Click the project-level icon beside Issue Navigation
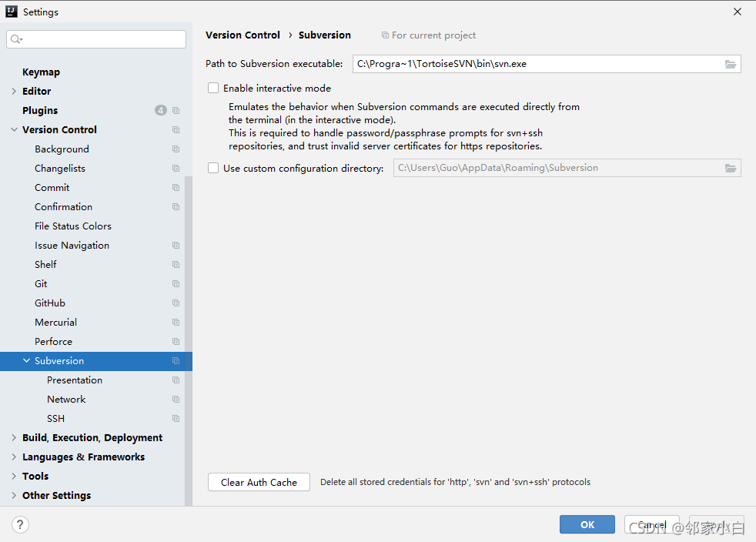 point(176,246)
